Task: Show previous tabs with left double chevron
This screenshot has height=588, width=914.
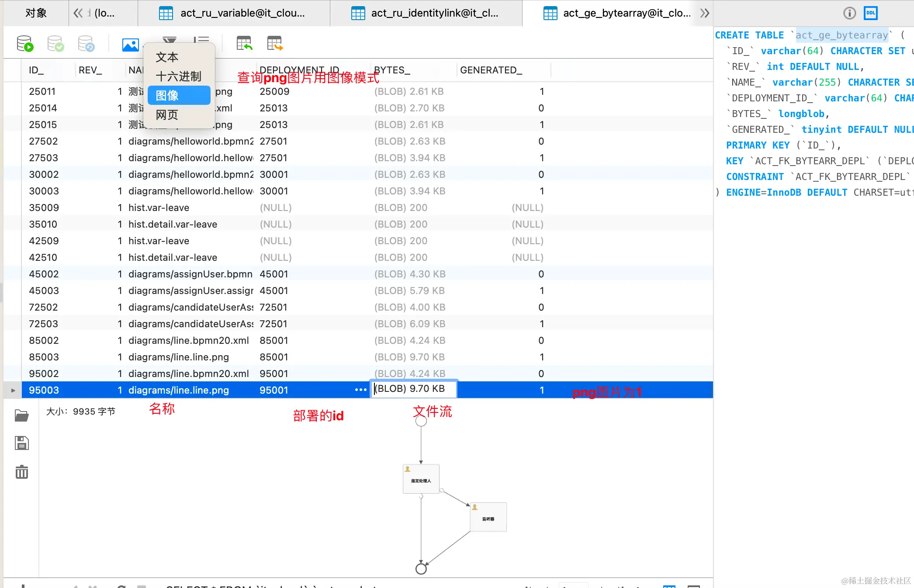Action: [x=78, y=13]
